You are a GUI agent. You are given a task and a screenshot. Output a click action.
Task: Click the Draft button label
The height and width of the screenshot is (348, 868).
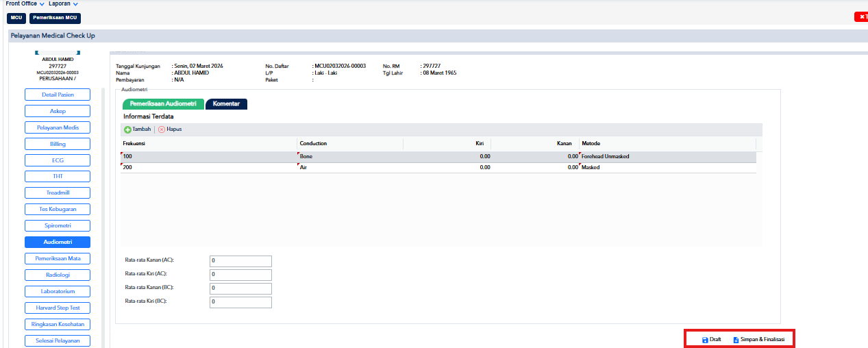[x=715, y=340]
